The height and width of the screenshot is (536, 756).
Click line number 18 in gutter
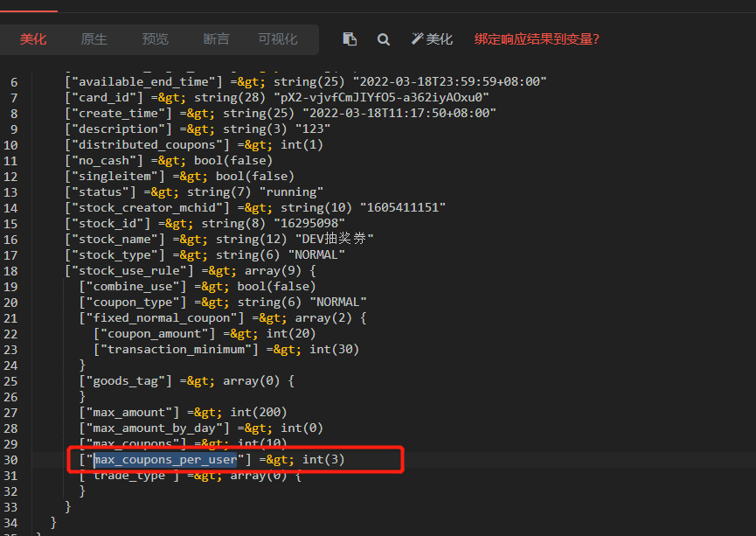(x=10, y=271)
